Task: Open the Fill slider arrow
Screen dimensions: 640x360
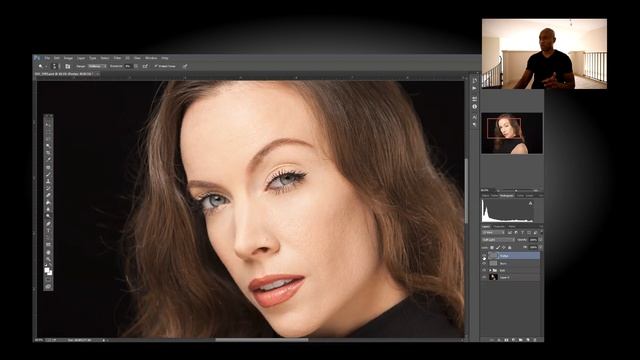Action: coord(540,247)
